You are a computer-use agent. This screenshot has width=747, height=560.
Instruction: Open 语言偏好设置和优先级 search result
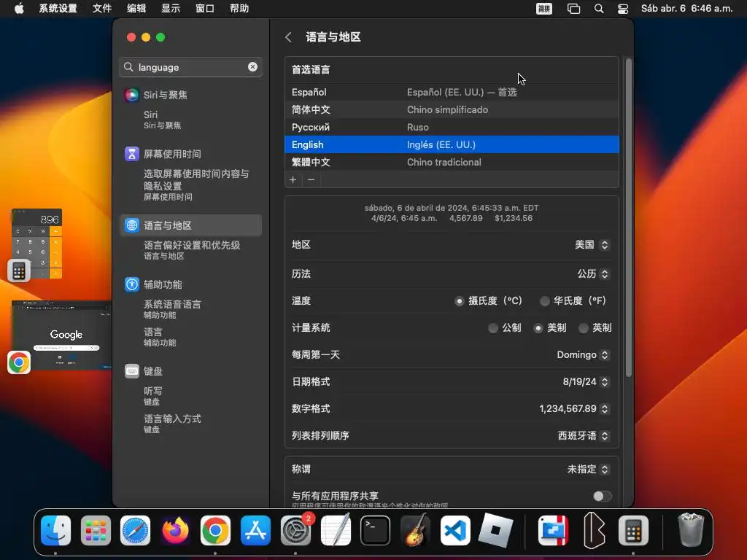point(192,250)
